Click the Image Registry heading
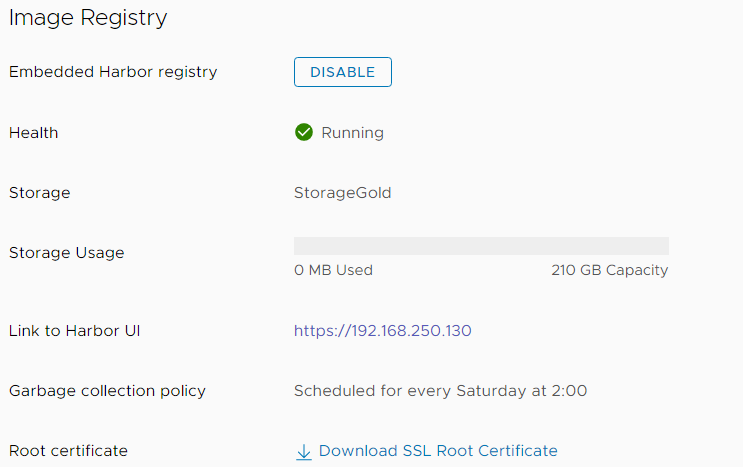 pyautogui.click(x=88, y=18)
